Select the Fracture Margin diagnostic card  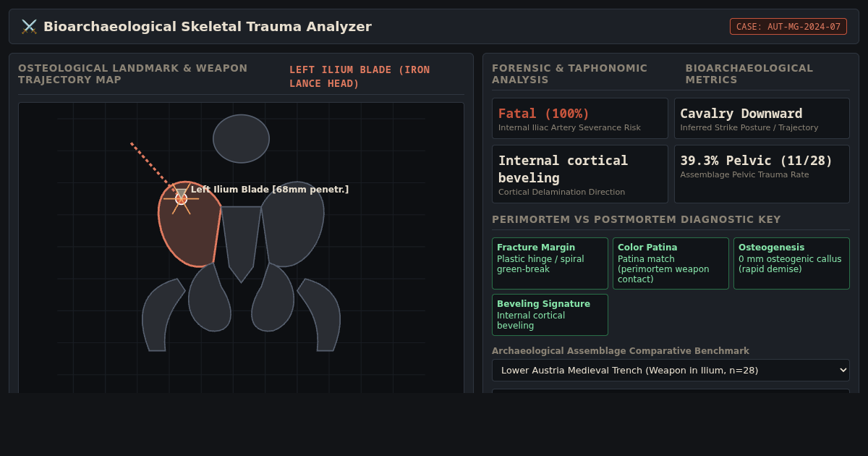(x=550, y=263)
